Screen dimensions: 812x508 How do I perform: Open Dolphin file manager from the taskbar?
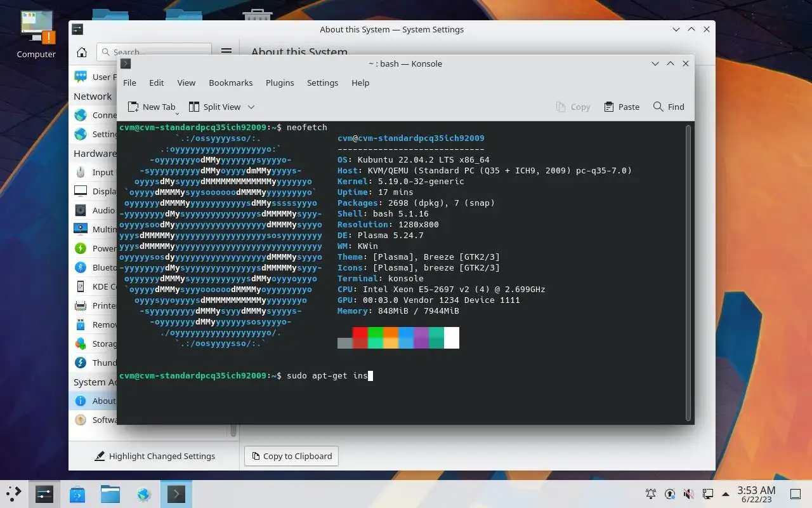coord(110,493)
